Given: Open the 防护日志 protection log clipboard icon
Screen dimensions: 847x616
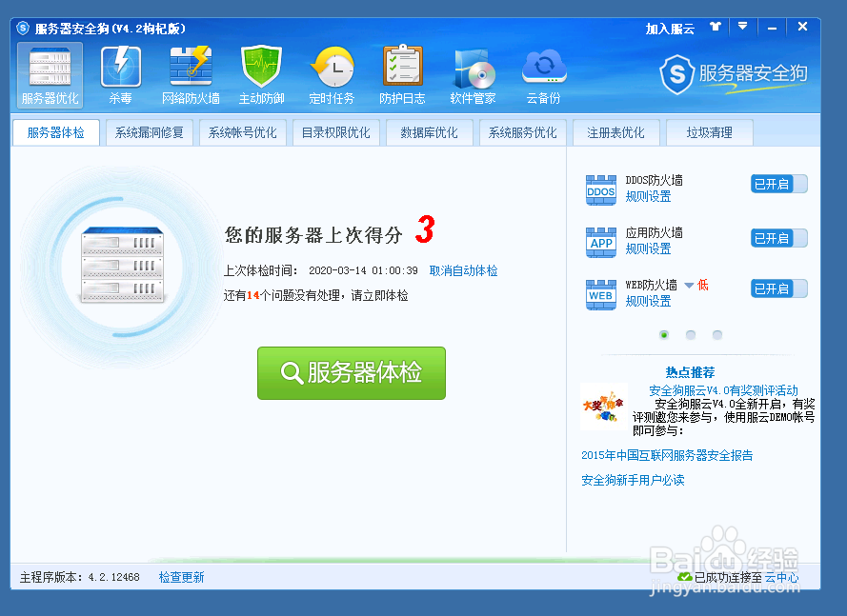Looking at the screenshot, I should point(402,74).
